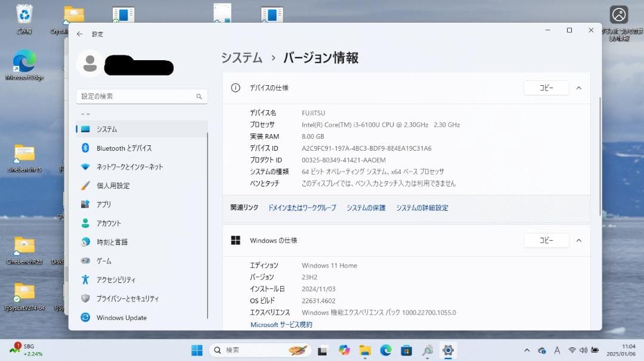Open the volume icon in system tray
The width and height of the screenshot is (644, 361).
click(583, 350)
